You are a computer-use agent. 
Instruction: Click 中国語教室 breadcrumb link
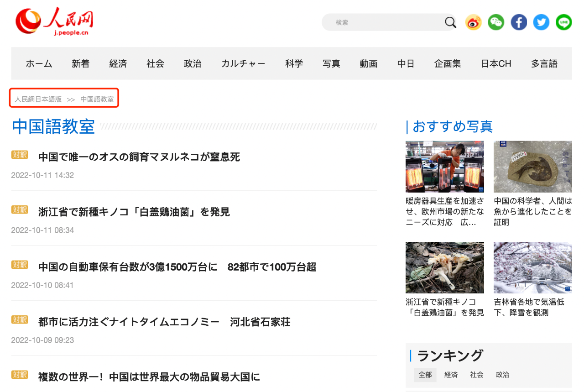(x=97, y=99)
